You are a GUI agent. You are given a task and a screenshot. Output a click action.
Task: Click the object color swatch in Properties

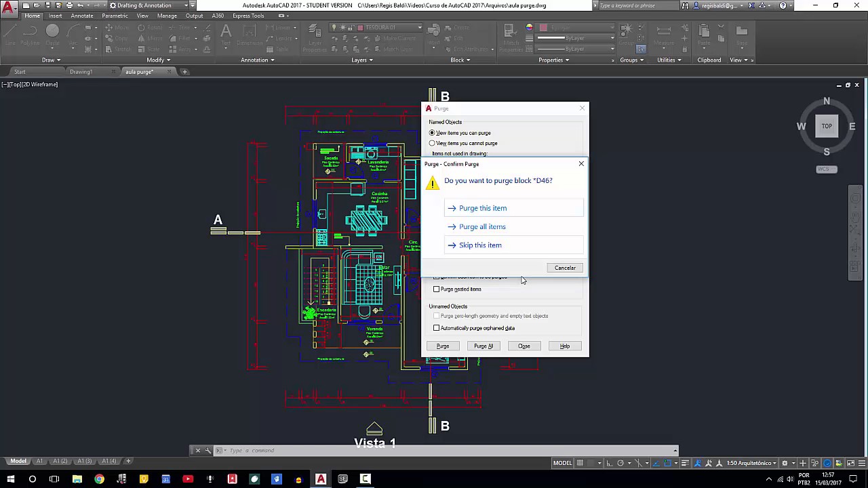point(543,28)
